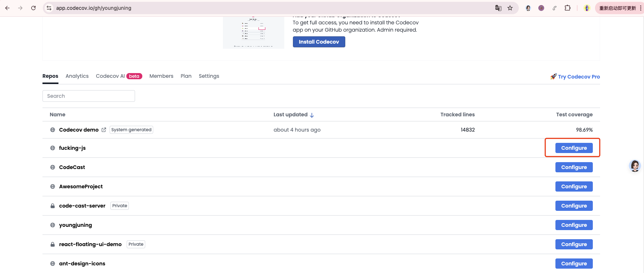
Task: Switch to the Repos tab
Action: coord(50,76)
